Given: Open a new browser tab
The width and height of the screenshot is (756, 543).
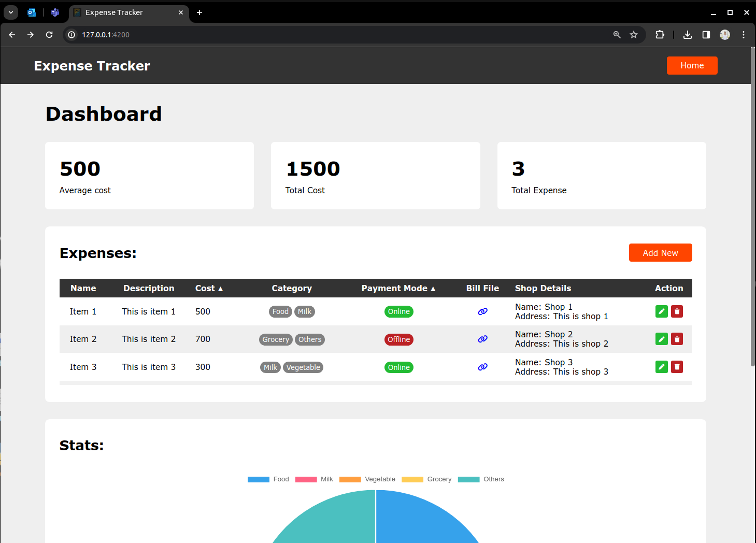Looking at the screenshot, I should [199, 12].
